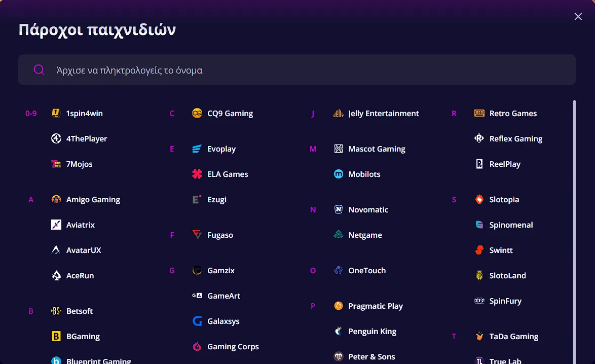
Task: Select Jelly Entertainment from the list
Action: point(383,114)
